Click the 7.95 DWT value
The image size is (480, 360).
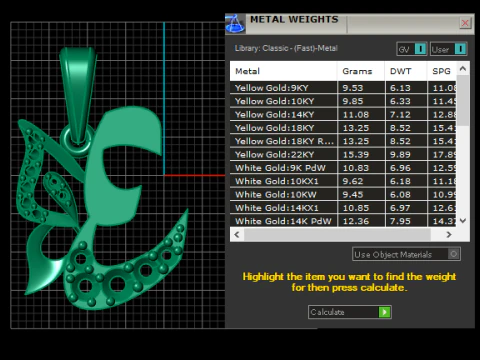tap(400, 221)
